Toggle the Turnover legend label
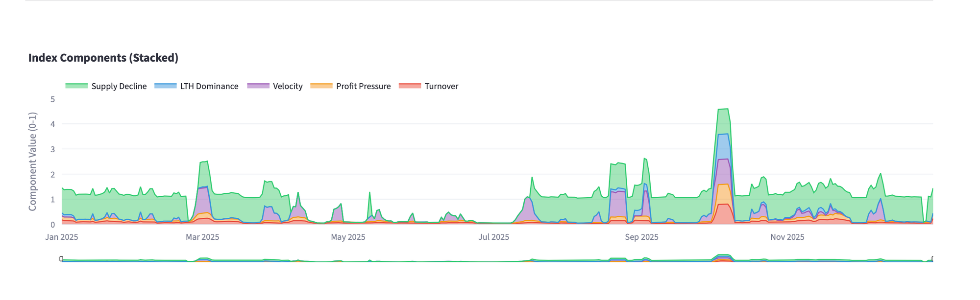 click(441, 86)
